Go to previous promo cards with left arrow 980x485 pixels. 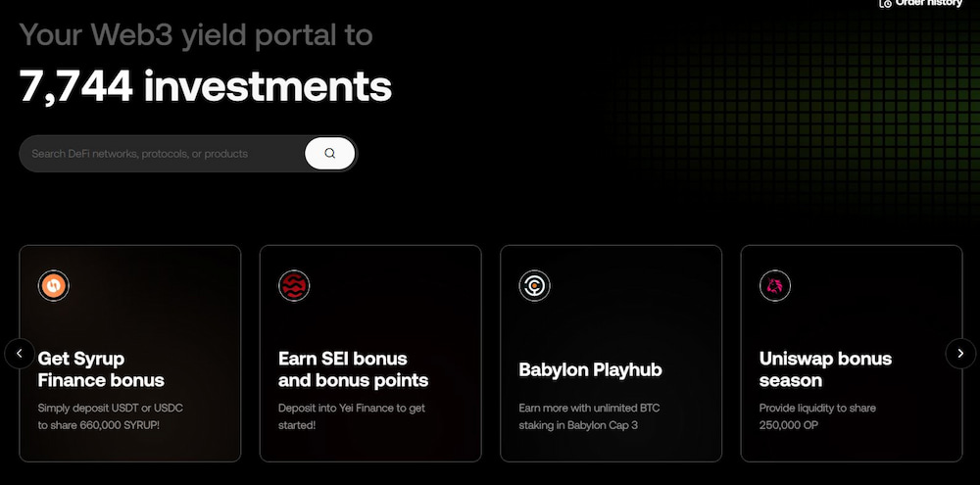coord(20,354)
